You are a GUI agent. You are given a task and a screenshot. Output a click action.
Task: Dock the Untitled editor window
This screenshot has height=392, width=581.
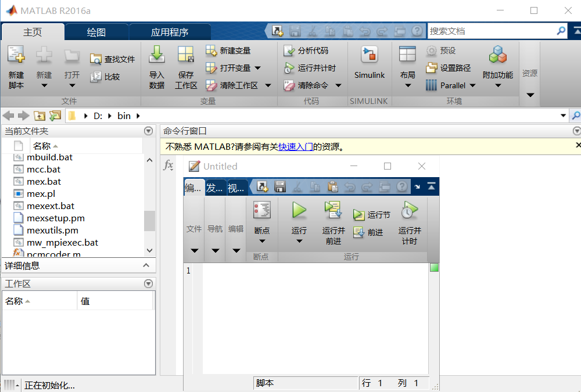tap(417, 187)
